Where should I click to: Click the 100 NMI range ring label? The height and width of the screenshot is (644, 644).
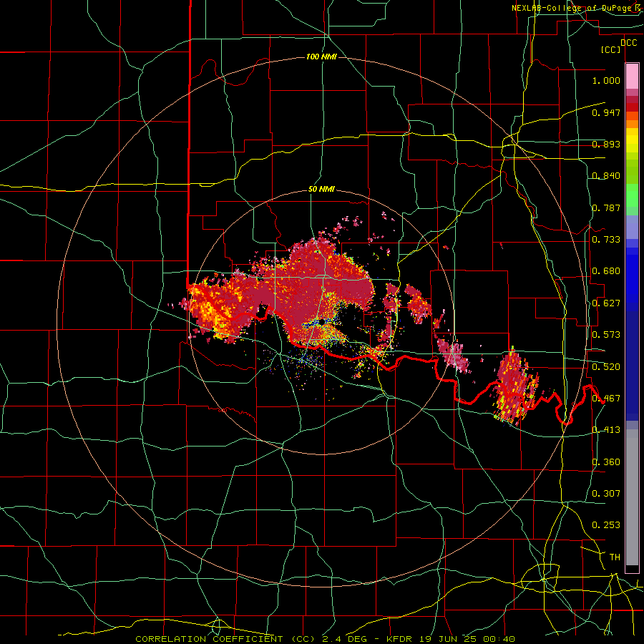coord(321,57)
